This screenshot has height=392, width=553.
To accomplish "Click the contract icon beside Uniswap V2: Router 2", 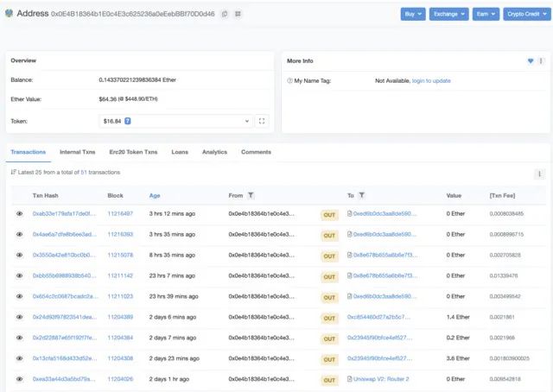I will pos(349,378).
